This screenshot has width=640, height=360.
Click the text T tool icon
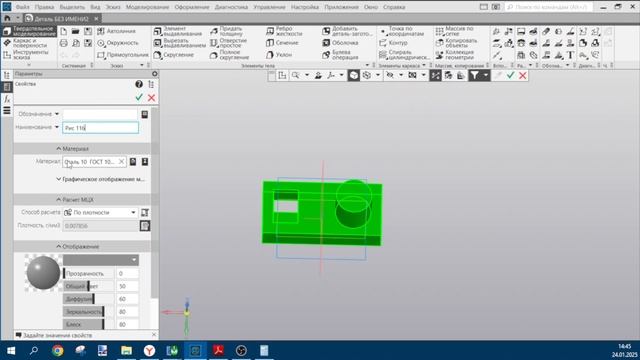tap(570, 55)
